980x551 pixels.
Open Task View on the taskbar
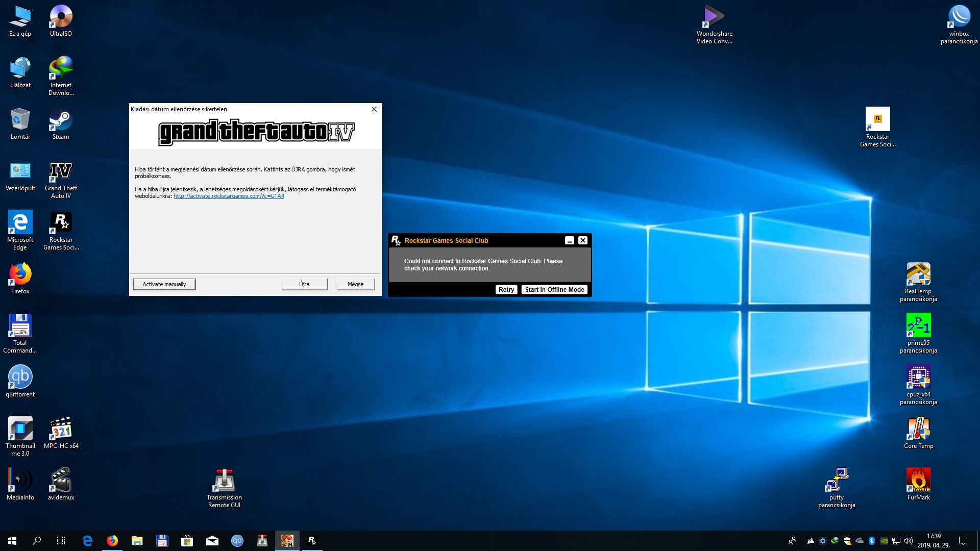tap(61, 541)
